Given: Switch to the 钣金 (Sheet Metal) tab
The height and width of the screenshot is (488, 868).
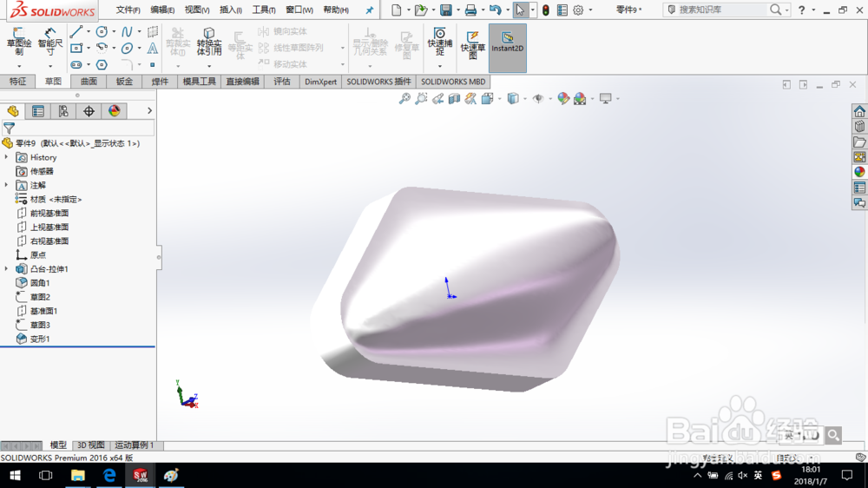Looking at the screenshot, I should coord(124,82).
